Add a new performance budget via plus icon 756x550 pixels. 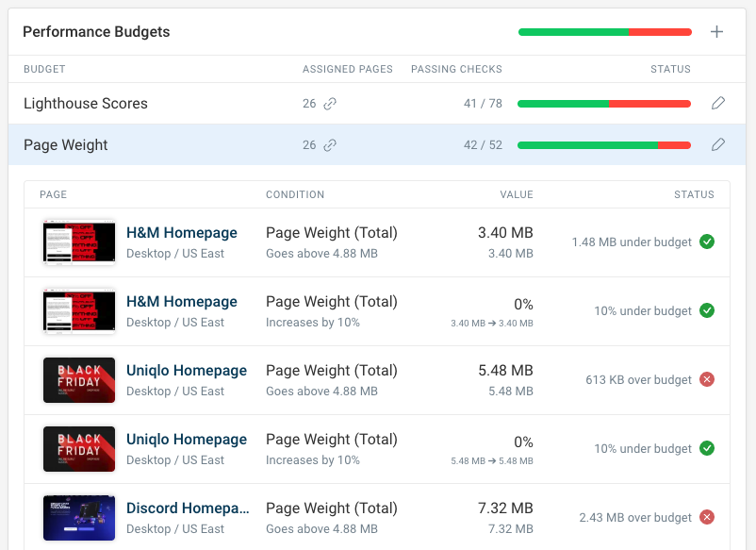pos(717,31)
